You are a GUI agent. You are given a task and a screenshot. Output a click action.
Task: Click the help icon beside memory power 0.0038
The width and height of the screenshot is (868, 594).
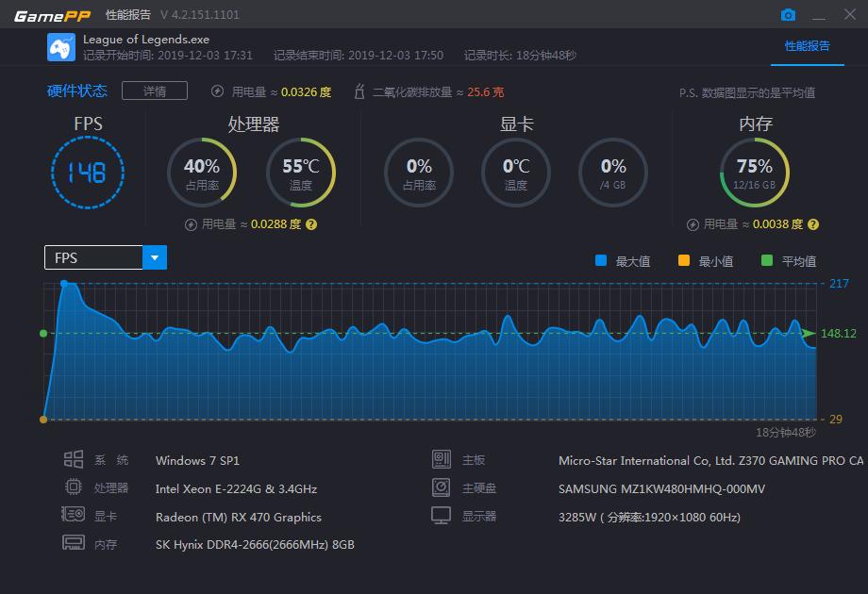[x=812, y=224]
